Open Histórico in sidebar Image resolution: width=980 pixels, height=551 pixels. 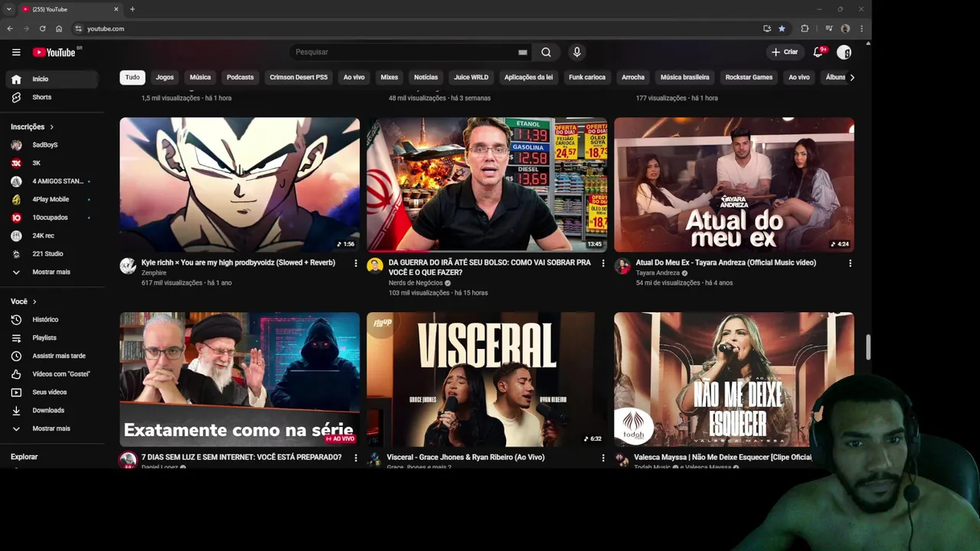pos(51,319)
